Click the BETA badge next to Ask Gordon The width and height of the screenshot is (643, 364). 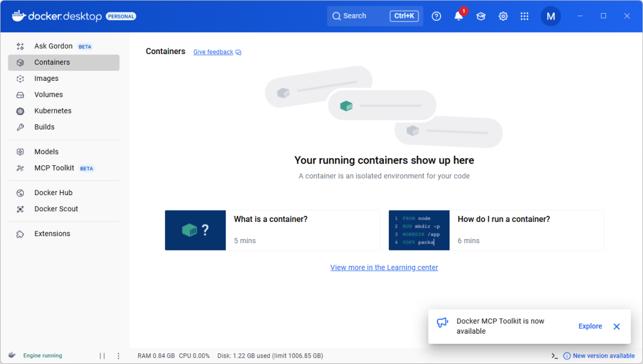click(x=85, y=46)
